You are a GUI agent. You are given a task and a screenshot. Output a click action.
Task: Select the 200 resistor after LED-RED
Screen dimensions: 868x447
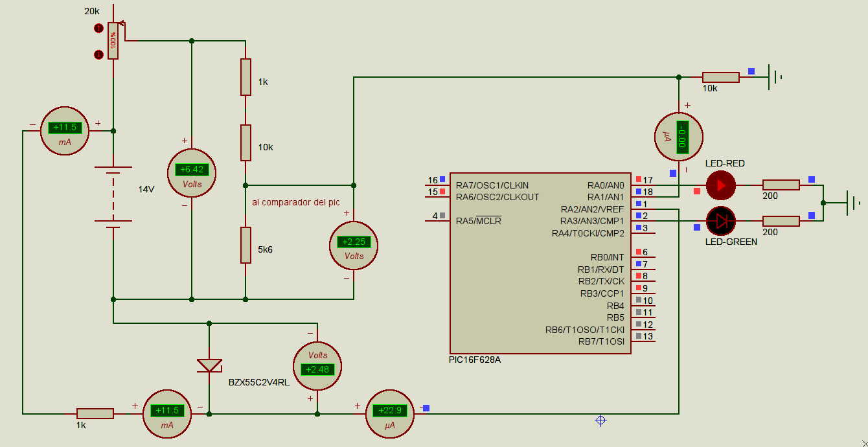click(781, 185)
